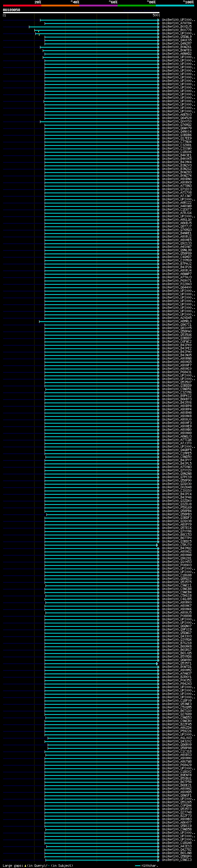Screen dimensions: 197x868
Task: Select the AU189058 query label
Action: point(11,10)
